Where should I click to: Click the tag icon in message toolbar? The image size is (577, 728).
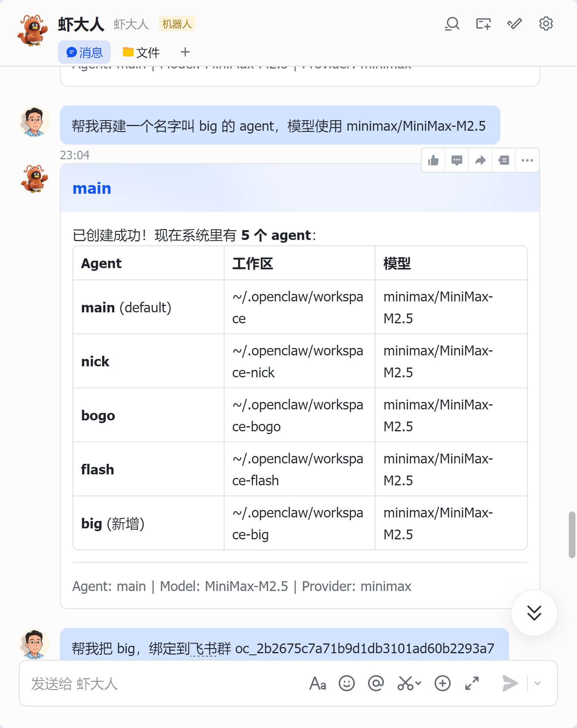tap(504, 160)
